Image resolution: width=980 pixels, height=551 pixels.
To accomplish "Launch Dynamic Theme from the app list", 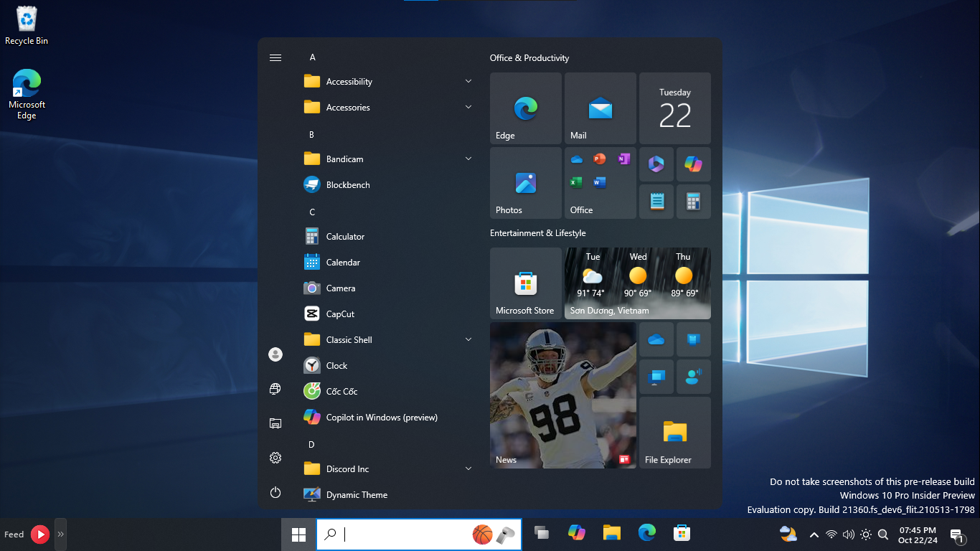I will (389, 494).
